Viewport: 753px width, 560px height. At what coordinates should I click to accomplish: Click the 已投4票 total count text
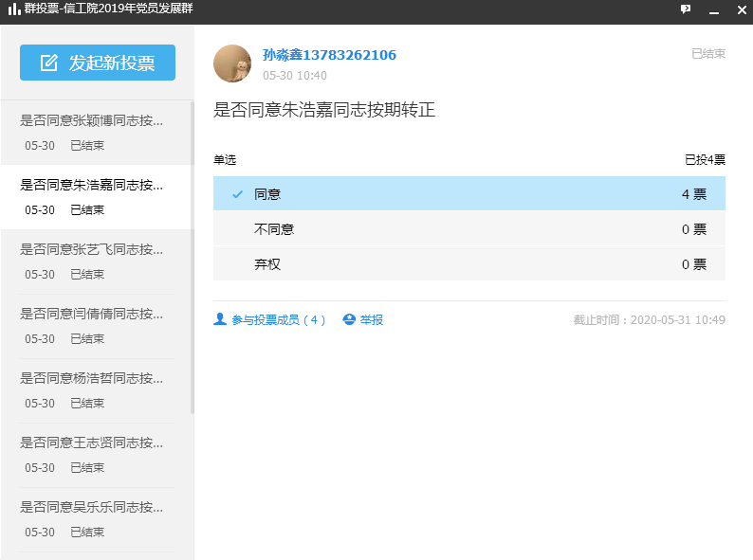[705, 159]
